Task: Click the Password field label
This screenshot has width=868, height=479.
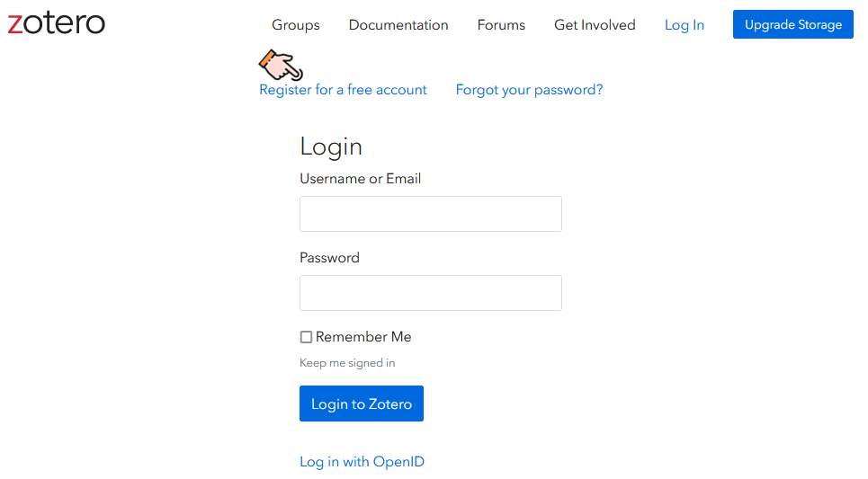Action: pos(329,258)
